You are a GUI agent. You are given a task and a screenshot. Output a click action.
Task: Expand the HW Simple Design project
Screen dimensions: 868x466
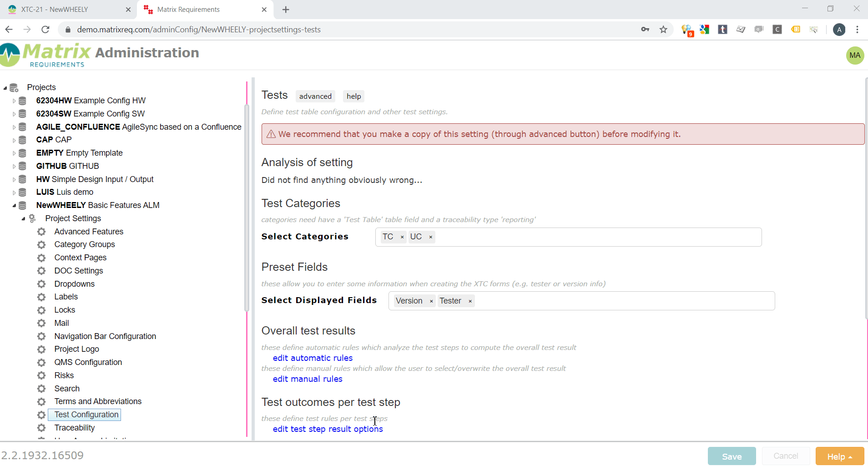point(14,180)
